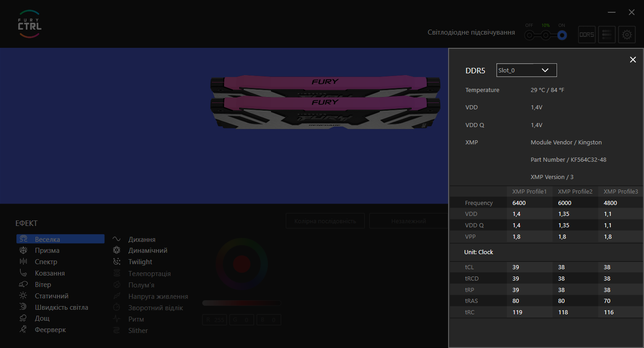Set LED backlight brightness to 10%

pos(545,35)
